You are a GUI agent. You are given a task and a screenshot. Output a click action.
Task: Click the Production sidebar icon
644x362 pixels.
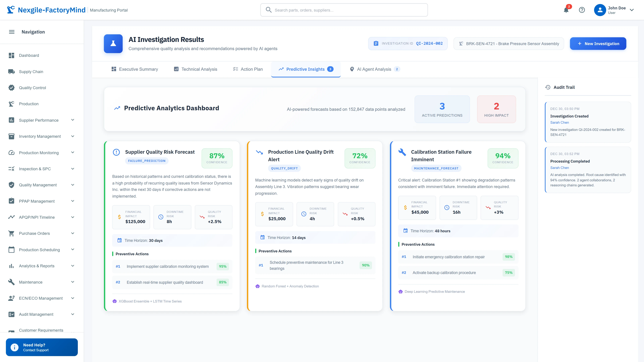[x=12, y=104]
